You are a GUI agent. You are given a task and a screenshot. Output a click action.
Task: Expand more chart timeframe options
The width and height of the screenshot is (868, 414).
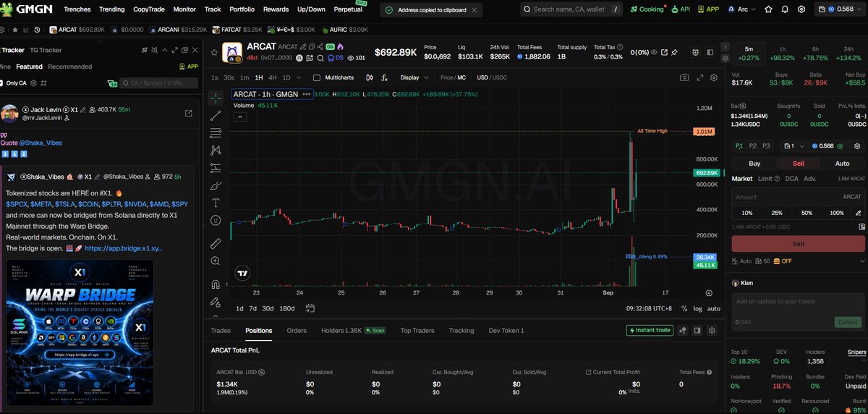(x=298, y=77)
